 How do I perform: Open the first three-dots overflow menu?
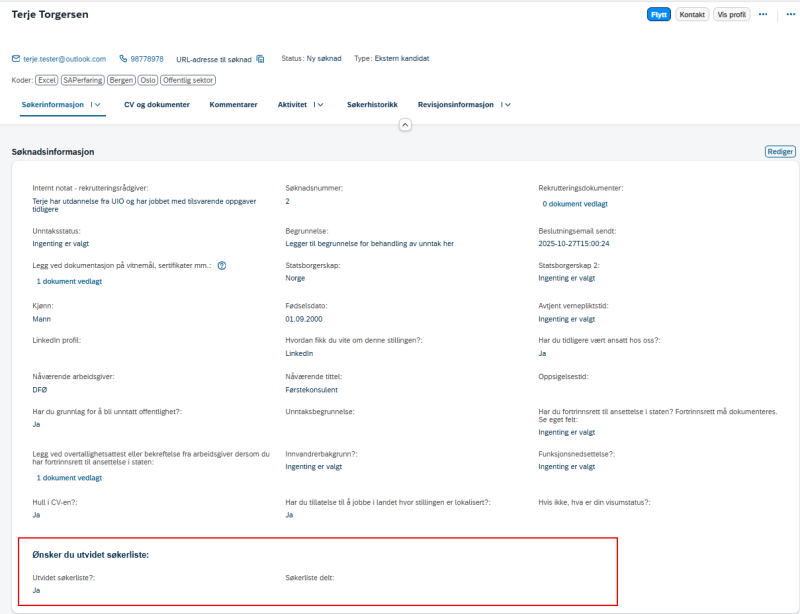click(x=763, y=14)
